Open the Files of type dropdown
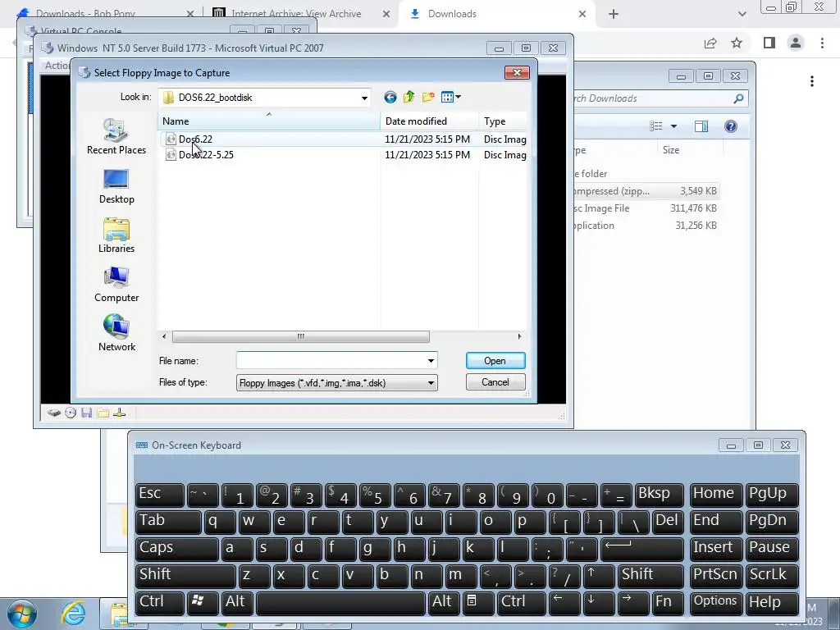The height and width of the screenshot is (630, 840). (431, 382)
